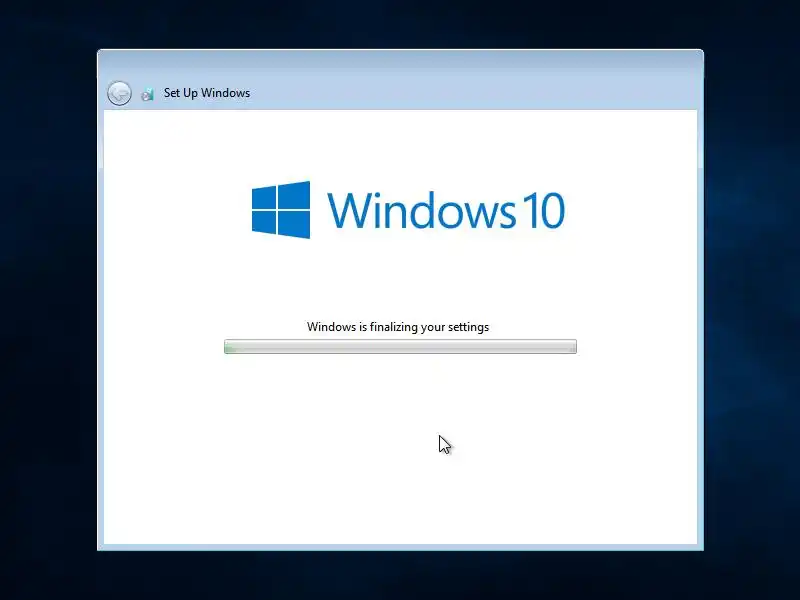Click the 'Windows is finalizing your settings' message
The image size is (800, 600).
[x=398, y=327]
